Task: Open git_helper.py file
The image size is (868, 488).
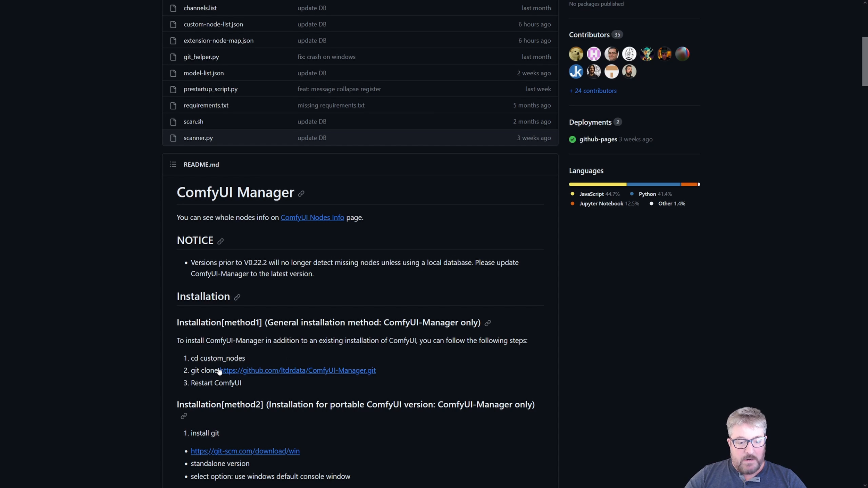Action: pos(201,57)
